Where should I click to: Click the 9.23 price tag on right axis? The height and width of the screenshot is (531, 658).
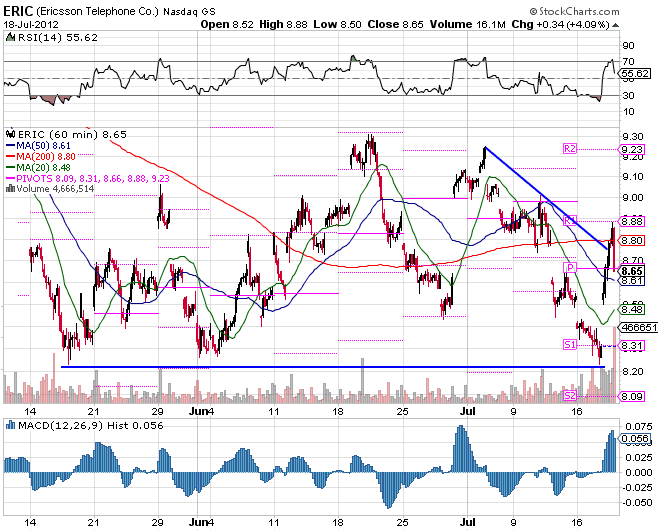click(632, 149)
